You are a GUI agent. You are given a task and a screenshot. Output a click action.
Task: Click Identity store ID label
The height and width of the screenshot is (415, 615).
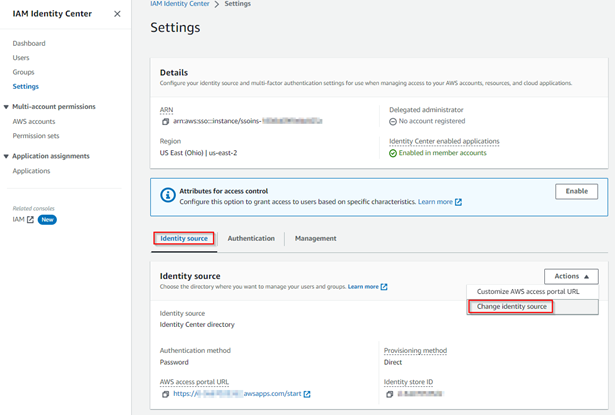coord(408,382)
